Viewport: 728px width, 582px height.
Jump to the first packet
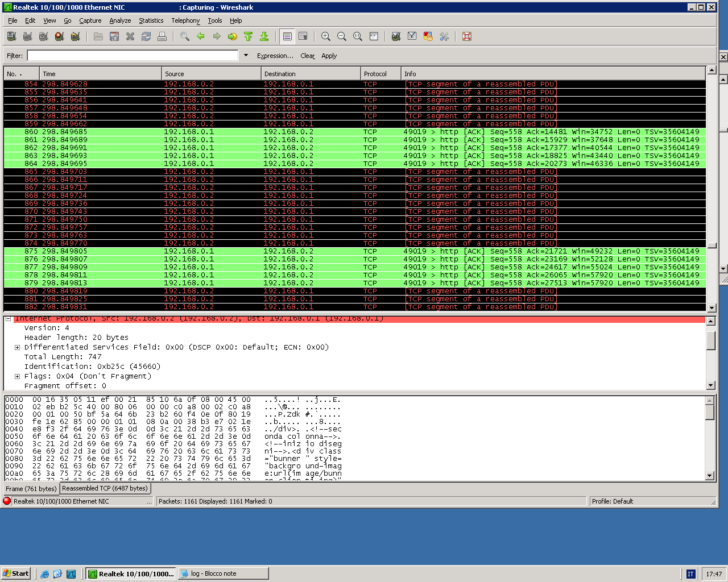click(x=249, y=36)
